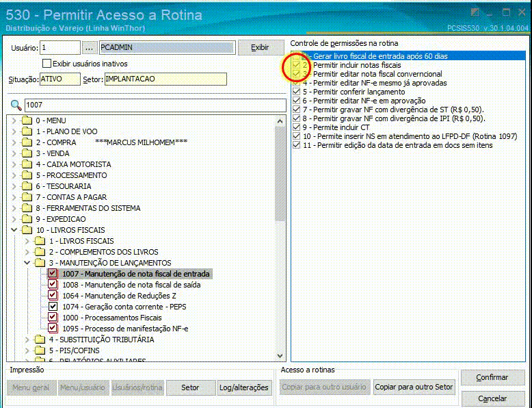The width and height of the screenshot is (532, 408).
Task: Click the routine search field containing 1007
Action: click(x=155, y=105)
